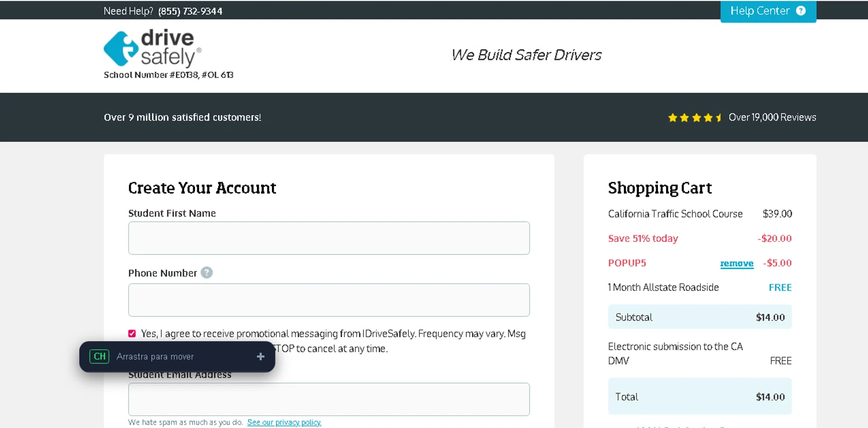868x428 pixels.
Task: Open the 'See our privacy policy' link
Action: 284,422
